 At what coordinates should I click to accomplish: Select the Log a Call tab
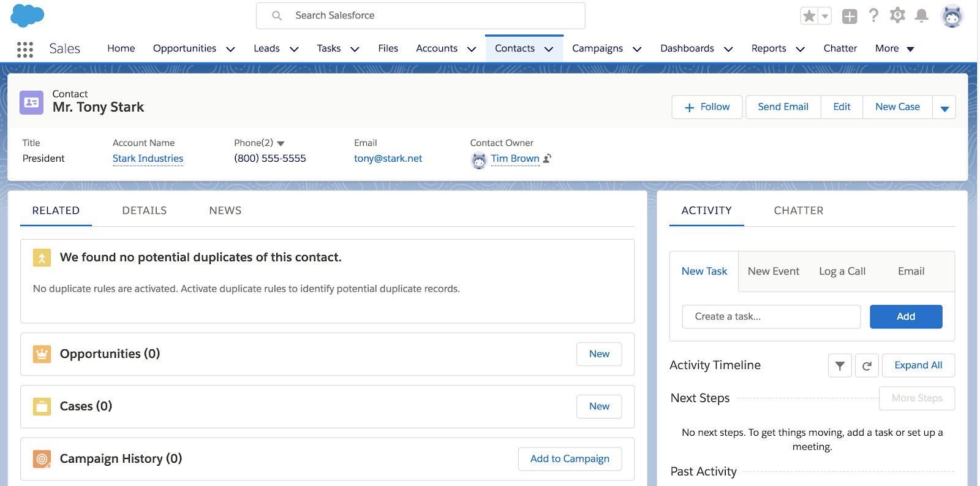point(842,271)
